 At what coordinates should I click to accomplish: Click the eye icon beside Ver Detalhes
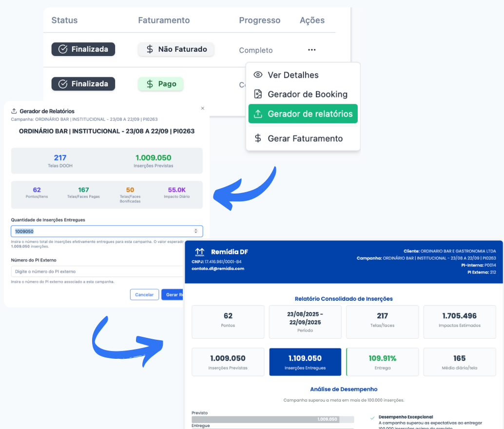click(258, 75)
